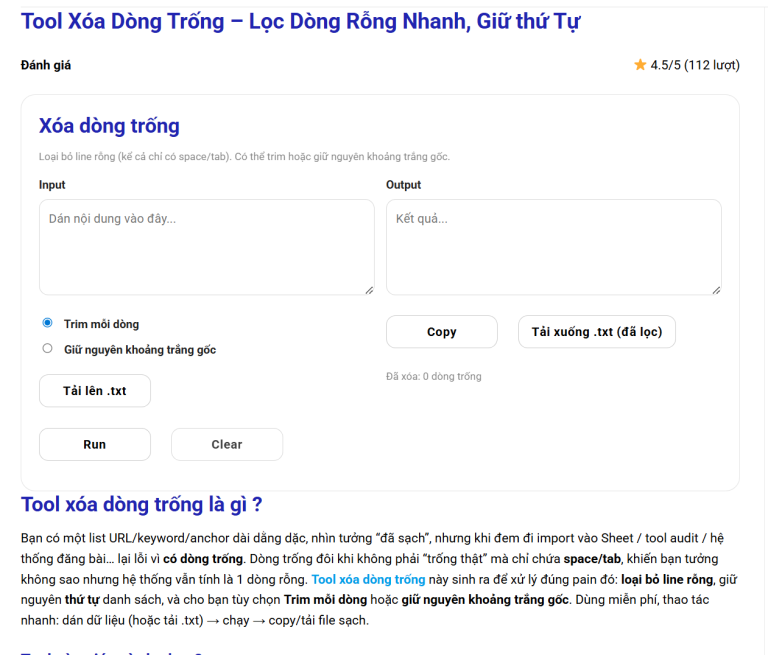Click the 'Đánh giá' label
The width and height of the screenshot is (768, 655).
46,65
